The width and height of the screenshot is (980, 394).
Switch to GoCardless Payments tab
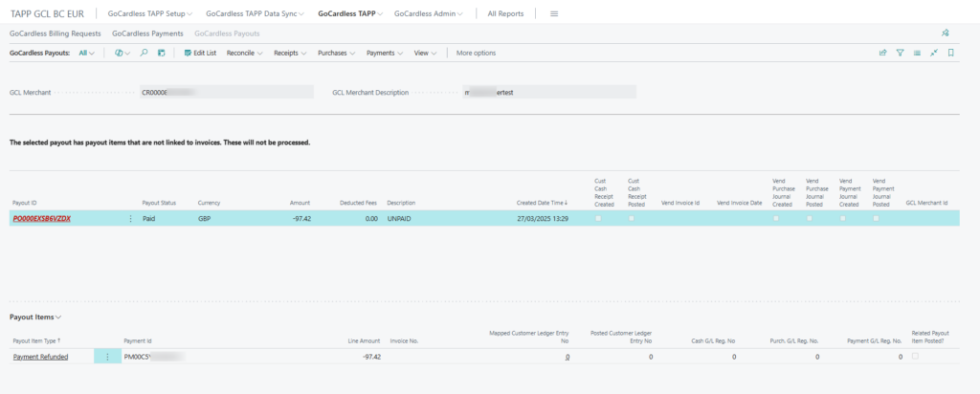pyautogui.click(x=147, y=33)
